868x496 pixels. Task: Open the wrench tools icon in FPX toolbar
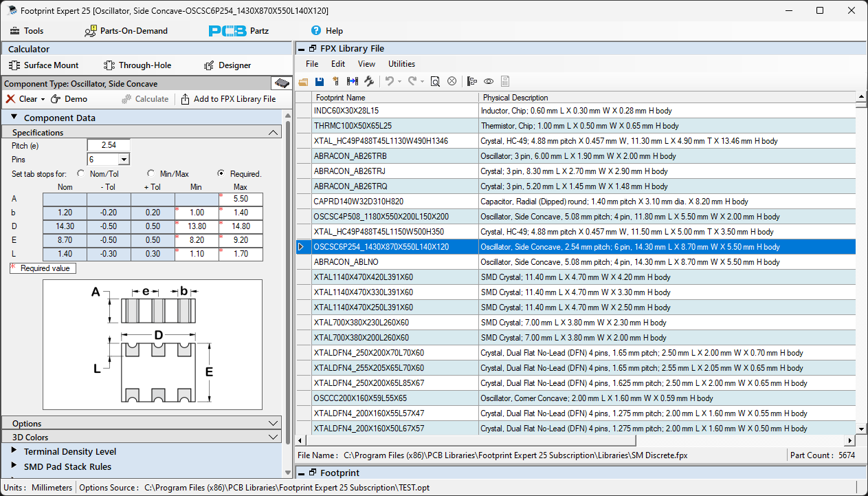click(369, 81)
